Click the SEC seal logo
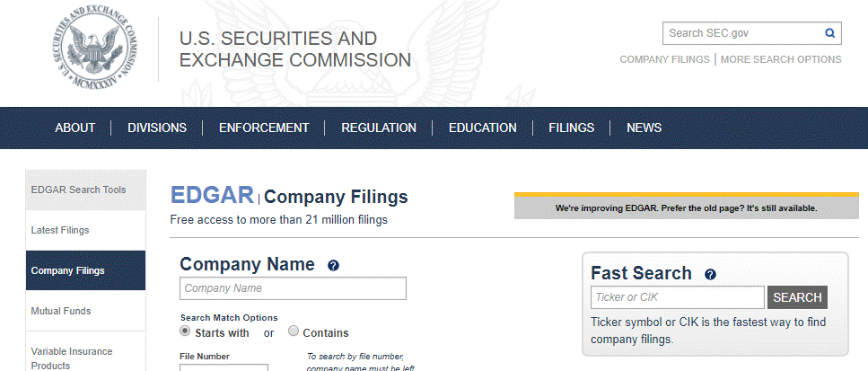Image resolution: width=868 pixels, height=371 pixels. pyautogui.click(x=96, y=49)
